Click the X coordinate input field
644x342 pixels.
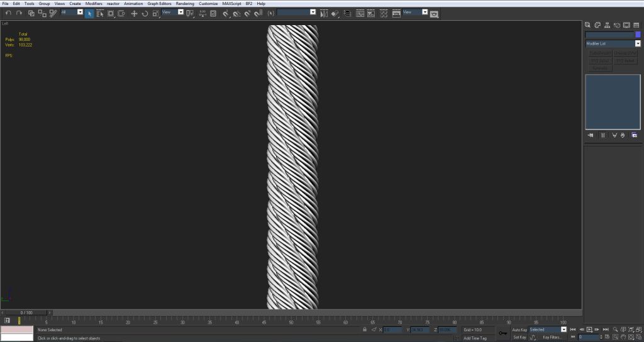tap(393, 329)
